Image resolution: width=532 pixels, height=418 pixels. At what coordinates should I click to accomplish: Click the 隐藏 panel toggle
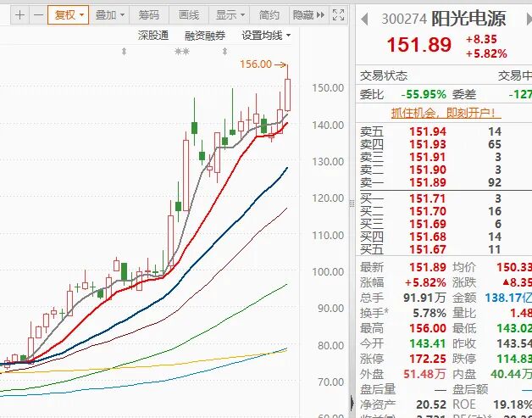pyautogui.click(x=309, y=15)
